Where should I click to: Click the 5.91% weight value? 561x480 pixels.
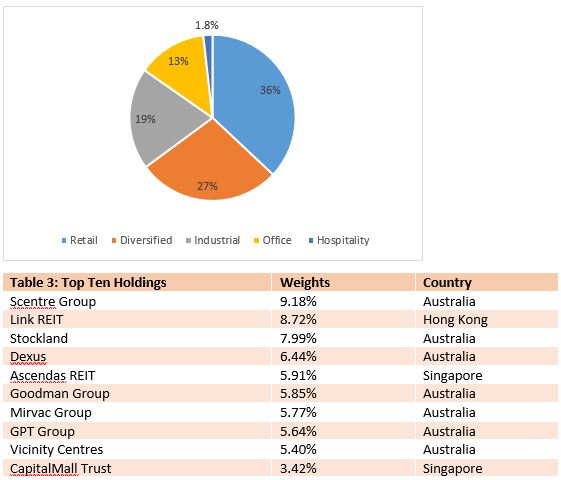click(298, 376)
